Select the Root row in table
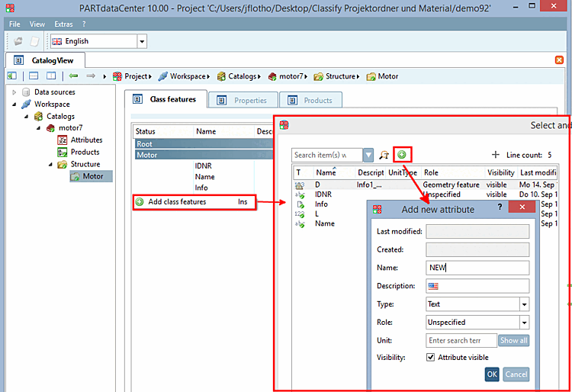 203,143
